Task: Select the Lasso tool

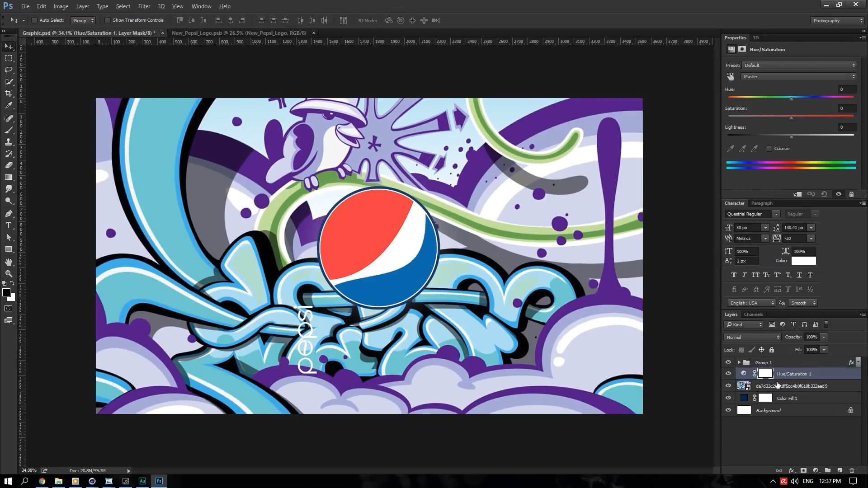Action: [x=9, y=70]
